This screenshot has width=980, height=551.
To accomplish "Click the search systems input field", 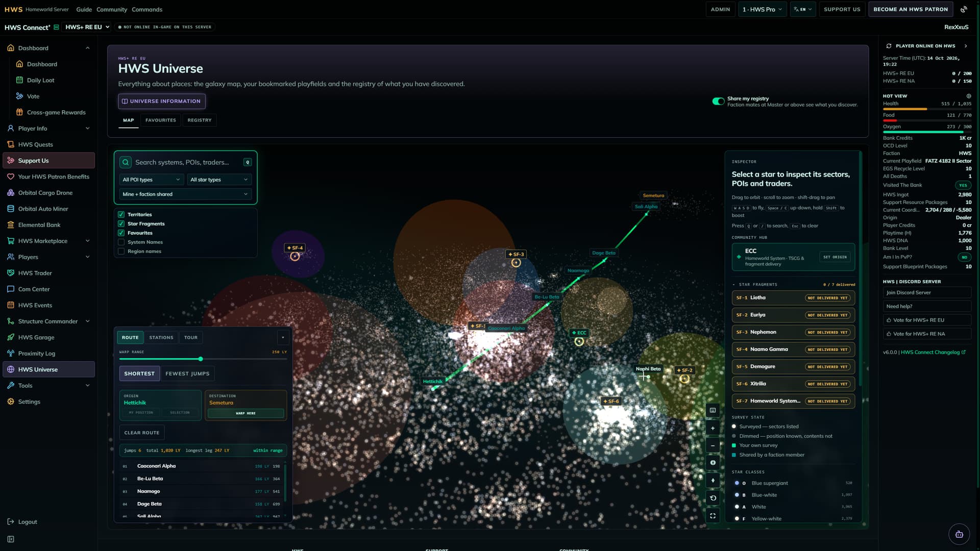I will pyautogui.click(x=186, y=162).
